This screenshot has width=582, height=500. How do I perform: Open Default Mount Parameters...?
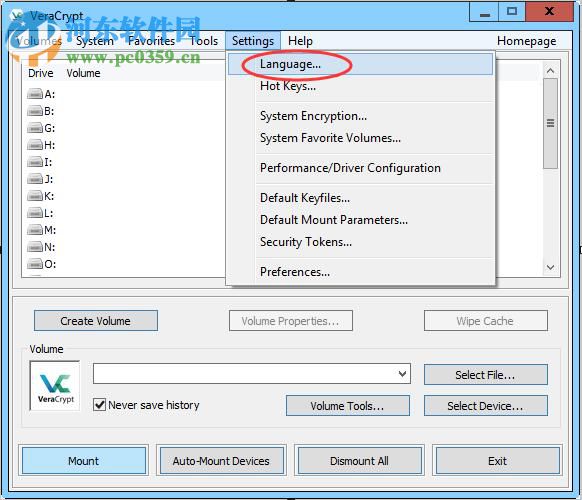point(360,220)
